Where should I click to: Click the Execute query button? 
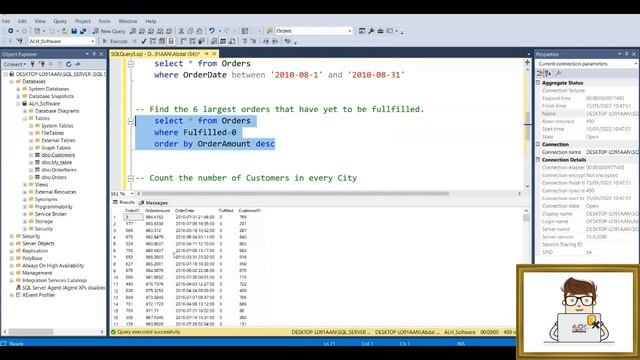coord(115,41)
